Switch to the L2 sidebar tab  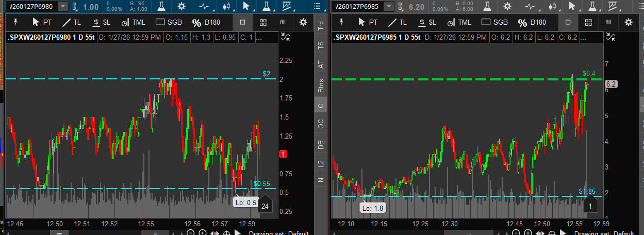pyautogui.click(x=321, y=164)
